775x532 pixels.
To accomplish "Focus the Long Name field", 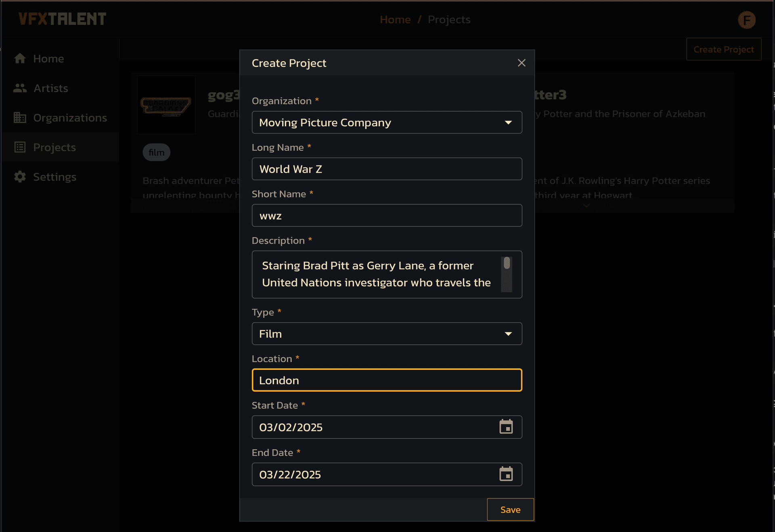I will 387,169.
